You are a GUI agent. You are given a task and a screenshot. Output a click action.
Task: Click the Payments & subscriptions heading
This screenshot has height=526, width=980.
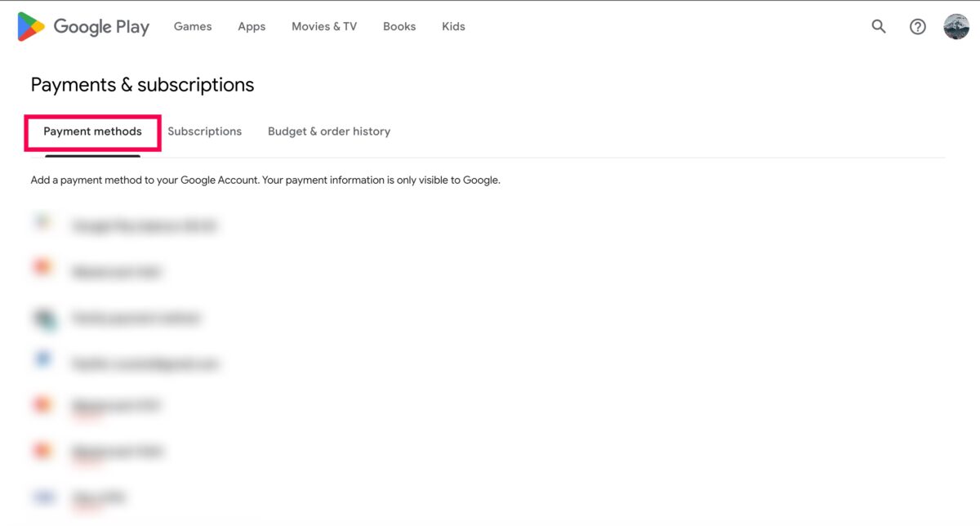pos(142,85)
